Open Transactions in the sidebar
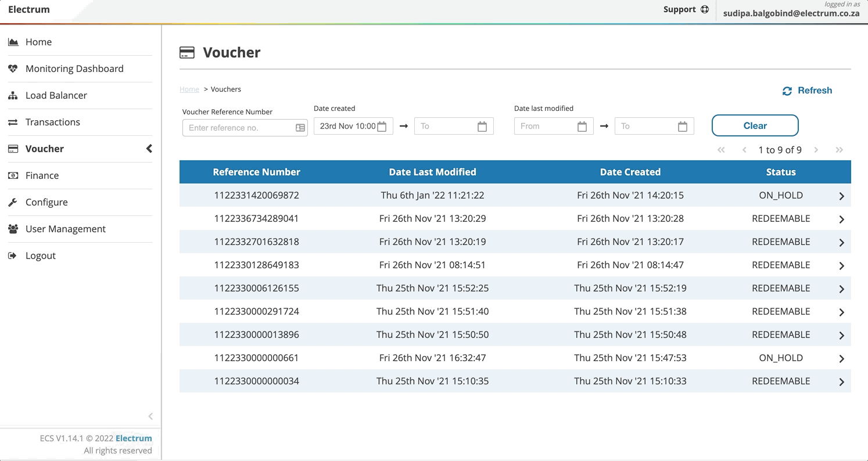The width and height of the screenshot is (868, 461). pos(52,122)
